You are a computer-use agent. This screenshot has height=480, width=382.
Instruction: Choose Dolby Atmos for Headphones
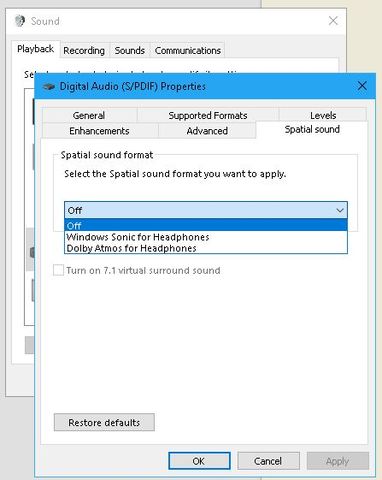[206, 248]
